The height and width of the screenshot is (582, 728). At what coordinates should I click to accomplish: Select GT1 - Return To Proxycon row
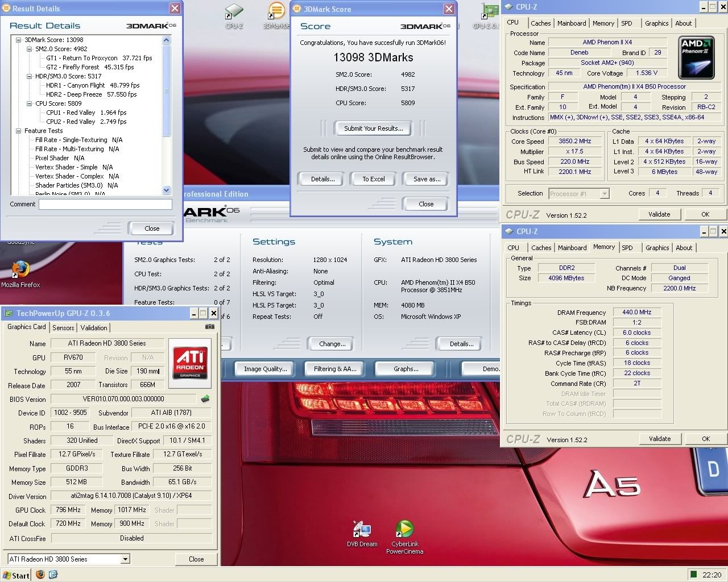coord(99,58)
